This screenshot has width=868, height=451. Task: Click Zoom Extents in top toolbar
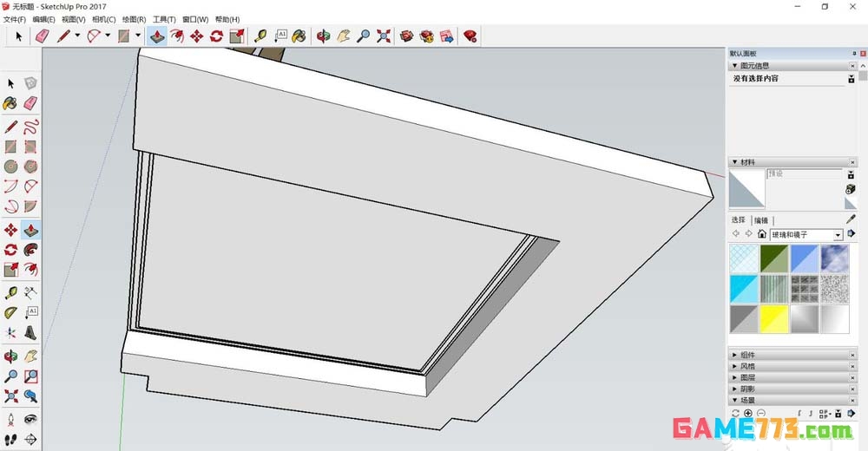click(x=384, y=36)
